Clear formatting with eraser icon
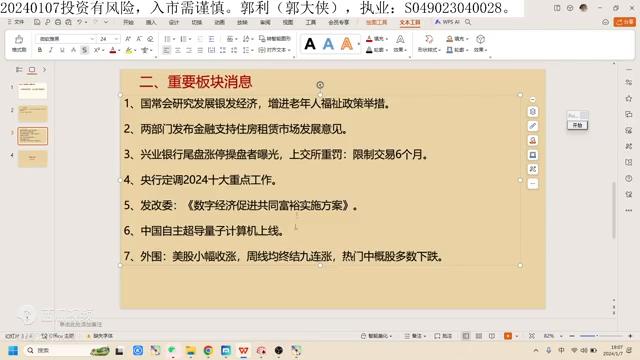Screen dimensions: 640x360 click(150, 39)
